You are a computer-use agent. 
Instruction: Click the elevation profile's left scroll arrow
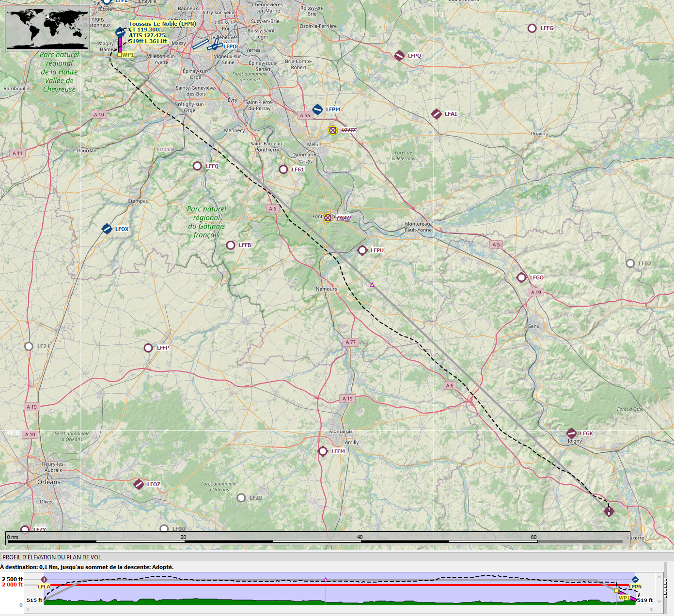(28, 609)
